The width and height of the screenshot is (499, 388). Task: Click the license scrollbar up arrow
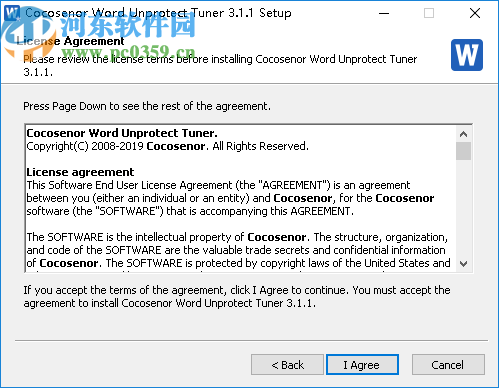[463, 134]
